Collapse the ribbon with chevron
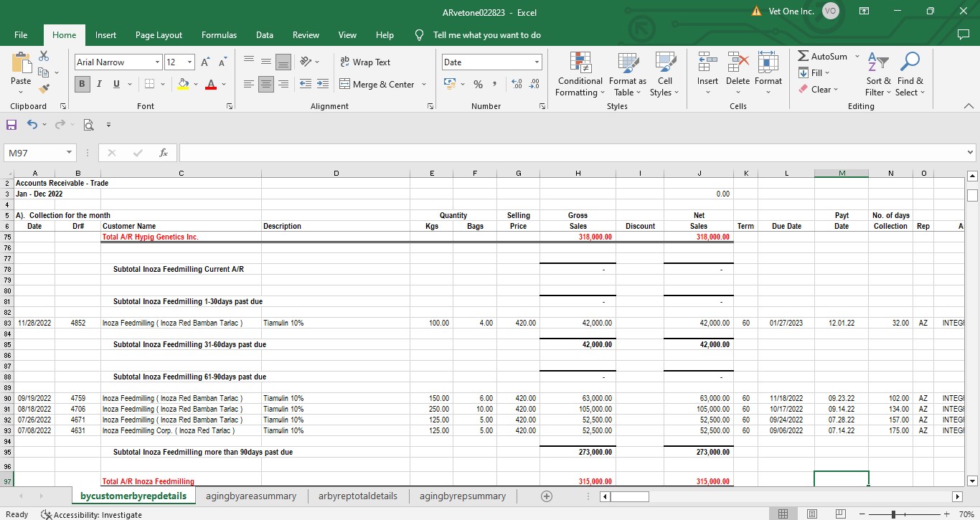The image size is (980, 520). point(969,106)
